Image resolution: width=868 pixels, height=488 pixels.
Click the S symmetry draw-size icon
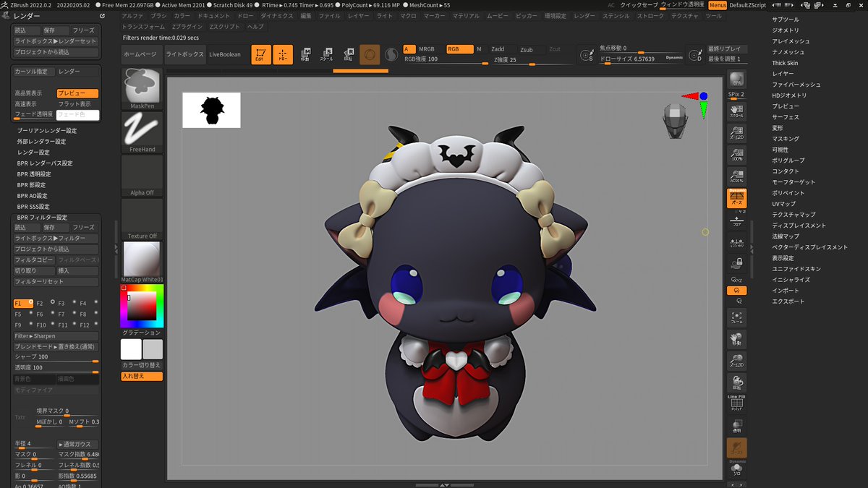pyautogui.click(x=588, y=55)
